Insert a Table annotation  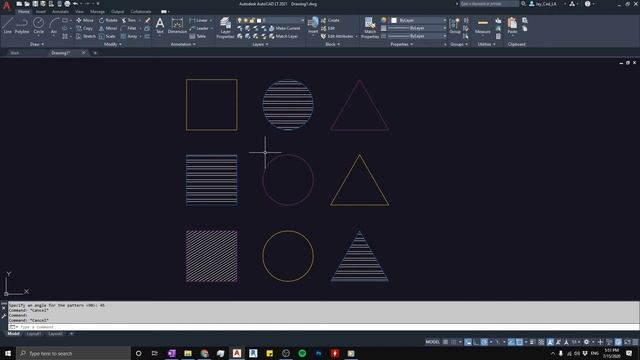pyautogui.click(x=198, y=36)
